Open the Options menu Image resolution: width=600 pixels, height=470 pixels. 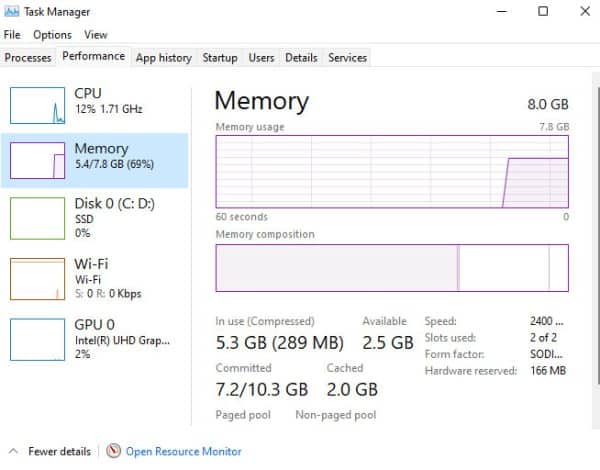pos(52,35)
